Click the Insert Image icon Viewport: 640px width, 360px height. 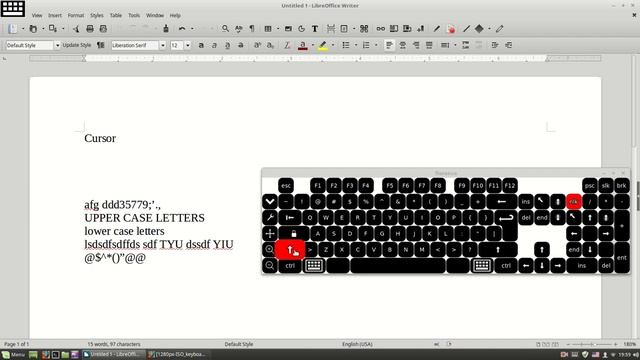coord(288,29)
